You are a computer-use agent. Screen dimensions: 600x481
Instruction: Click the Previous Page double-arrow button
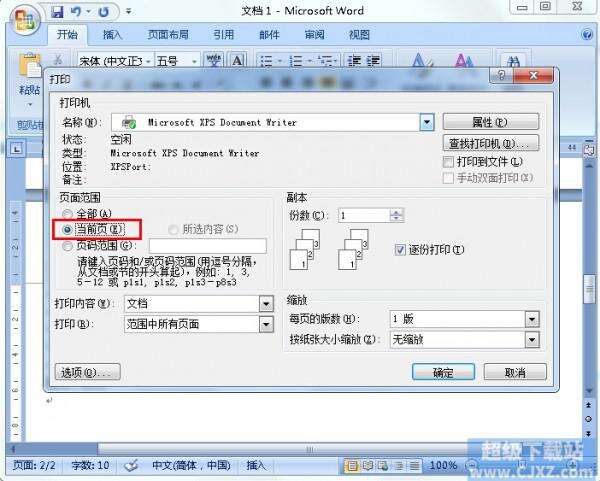(589, 405)
